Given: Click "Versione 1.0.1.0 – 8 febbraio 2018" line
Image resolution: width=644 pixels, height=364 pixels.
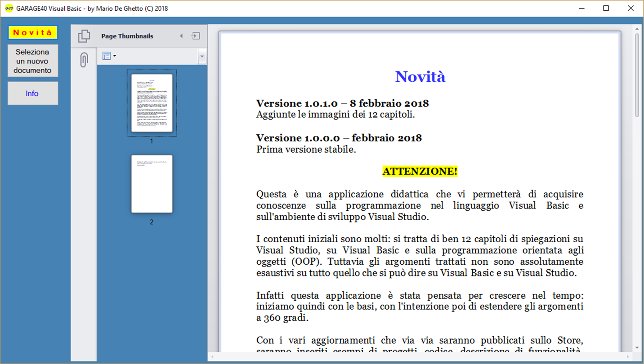Looking at the screenshot, I should (342, 103).
